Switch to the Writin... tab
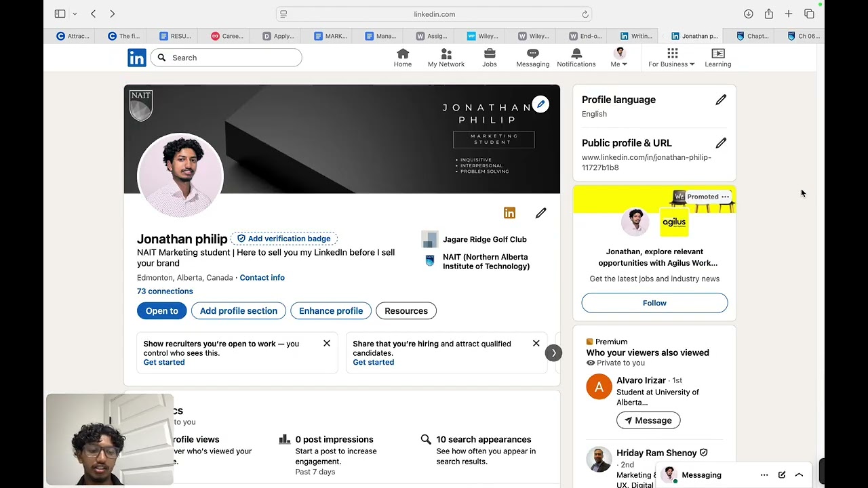 coord(637,36)
